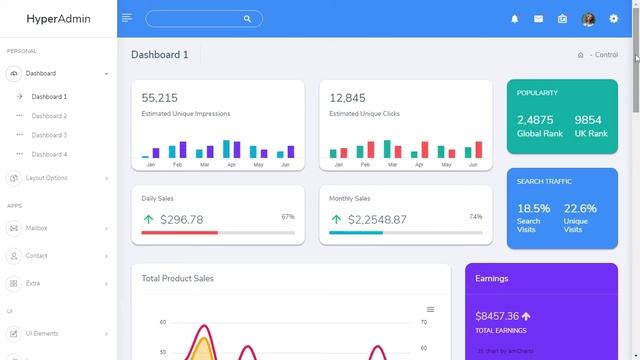640x360 pixels.
Task: Click the Layout Options sidebar icon
Action: (13, 178)
